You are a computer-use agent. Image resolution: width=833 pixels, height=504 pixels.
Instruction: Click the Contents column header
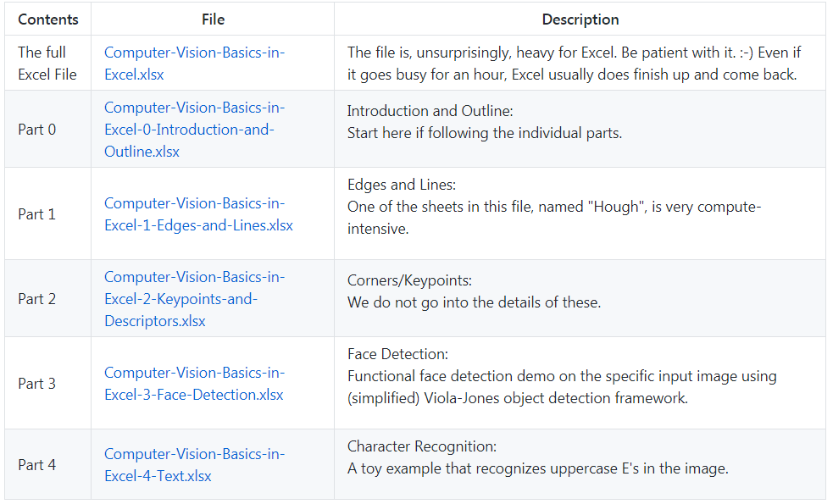[x=48, y=19]
